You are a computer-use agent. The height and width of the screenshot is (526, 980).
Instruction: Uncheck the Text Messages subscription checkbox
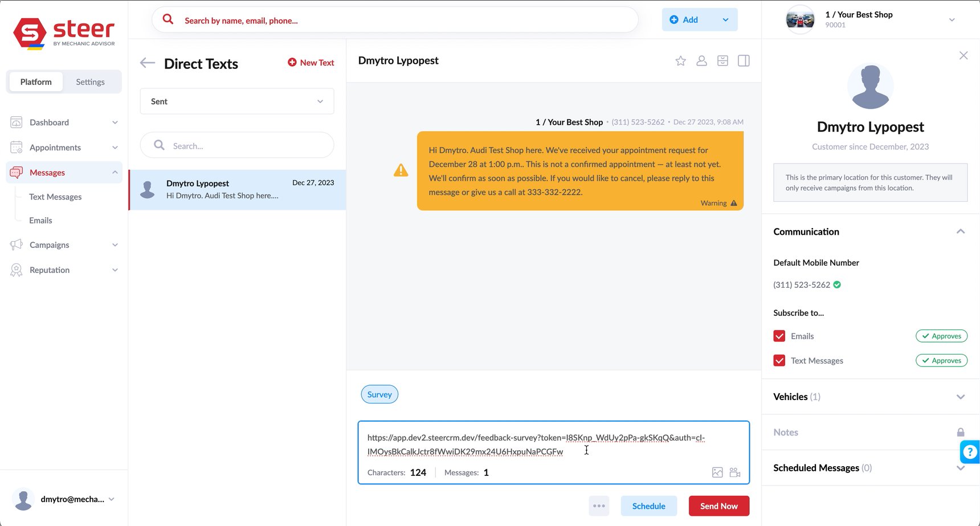(x=779, y=360)
